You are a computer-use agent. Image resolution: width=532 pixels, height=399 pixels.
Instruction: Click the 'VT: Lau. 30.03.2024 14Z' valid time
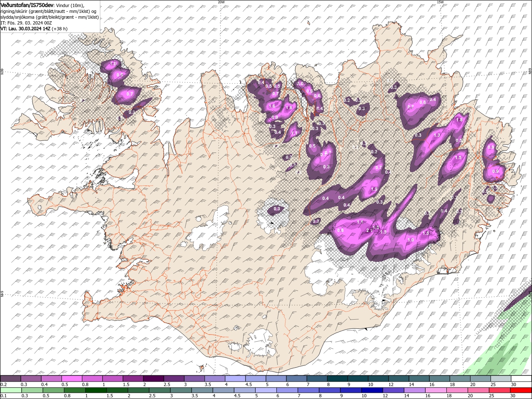tap(25, 29)
